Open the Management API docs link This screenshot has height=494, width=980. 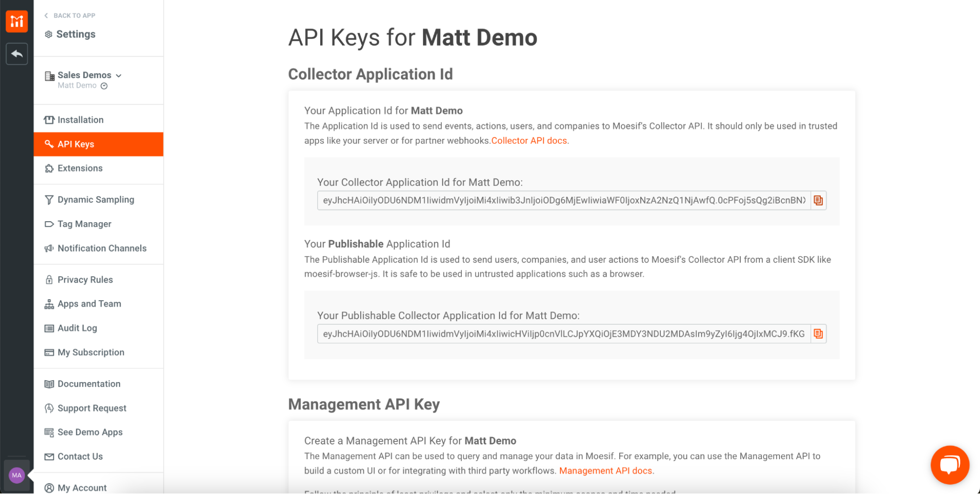[x=605, y=470]
